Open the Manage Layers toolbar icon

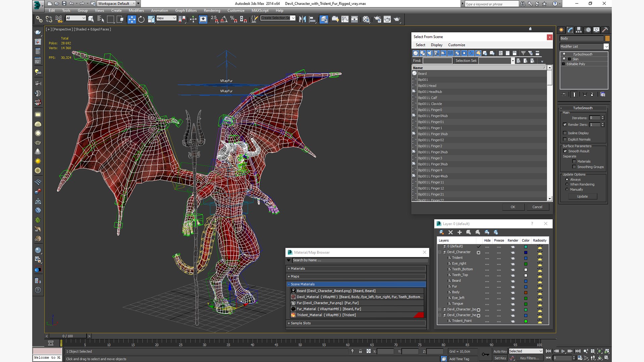point(324,19)
